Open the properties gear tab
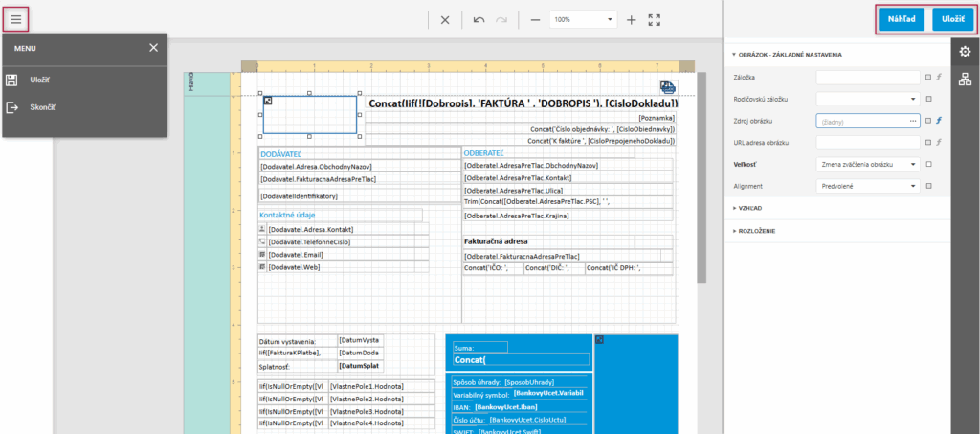 pyautogui.click(x=965, y=52)
